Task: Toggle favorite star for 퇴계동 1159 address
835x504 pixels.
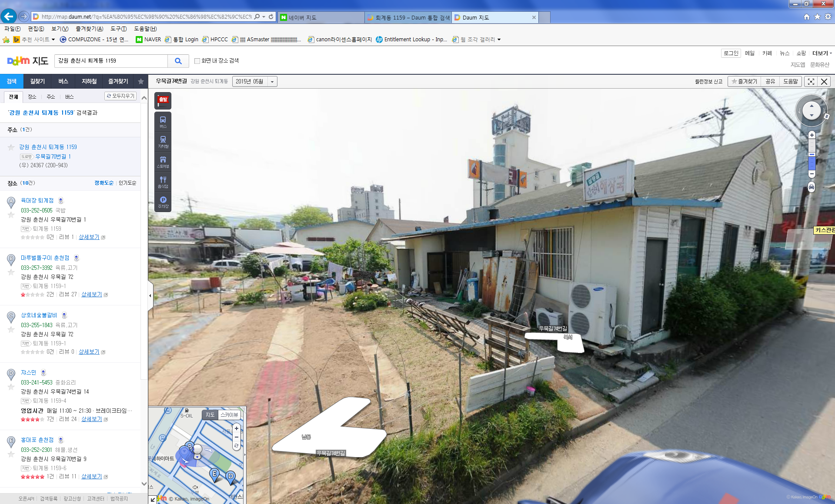Action: (x=11, y=147)
